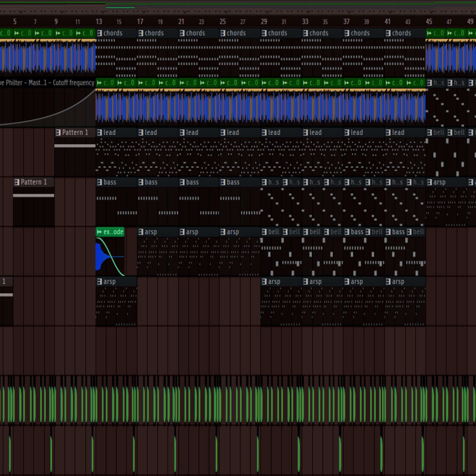The width and height of the screenshot is (476, 476).
Task: Click the pattern icon of lead clip at bar 25
Action: (x=223, y=132)
